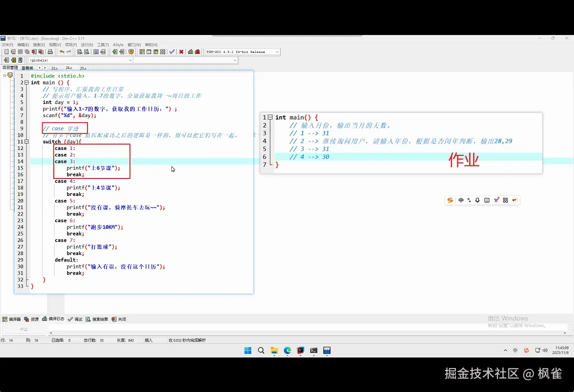Click the New file toolbar icon
This screenshot has width=574, height=392.
(x=6, y=51)
